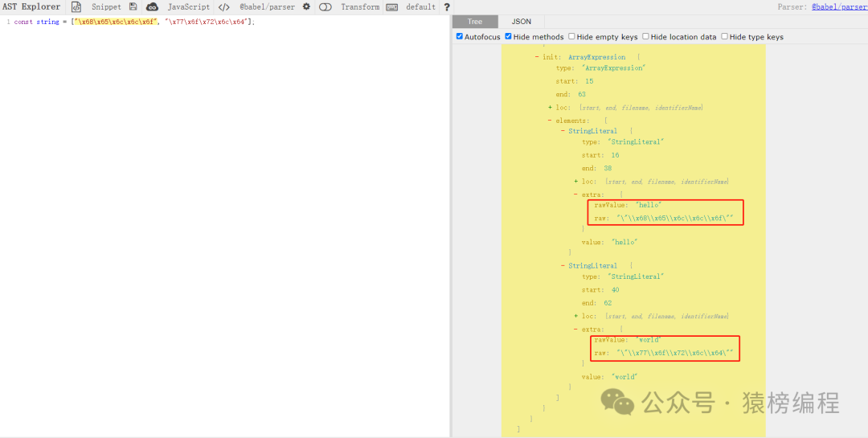Click value: "hello" row
Image resolution: width=868 pixels, height=438 pixels.
609,243
